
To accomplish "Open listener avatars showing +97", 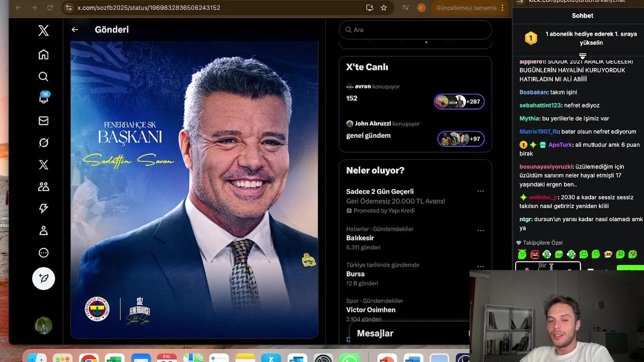I will coord(461,139).
